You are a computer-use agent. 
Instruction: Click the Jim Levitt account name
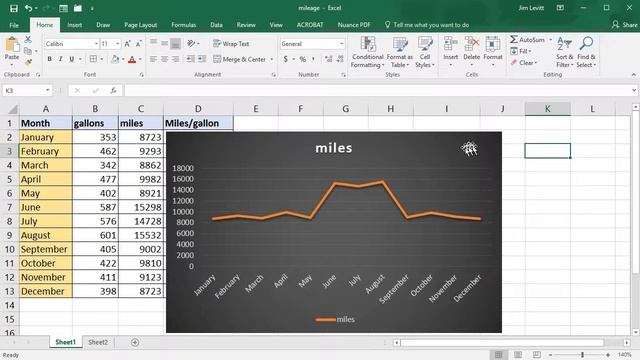click(x=531, y=8)
